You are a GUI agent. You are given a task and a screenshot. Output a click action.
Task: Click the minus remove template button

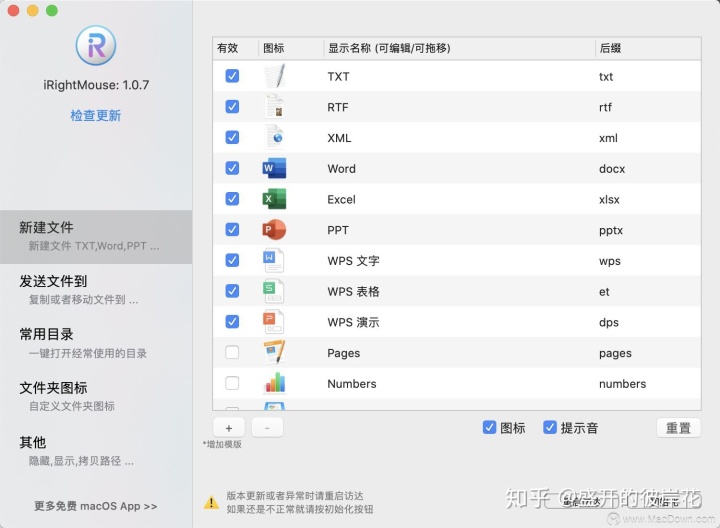click(x=267, y=428)
